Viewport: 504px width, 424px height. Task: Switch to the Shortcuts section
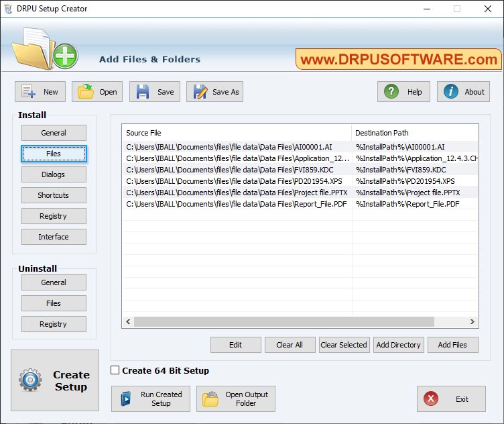54,195
